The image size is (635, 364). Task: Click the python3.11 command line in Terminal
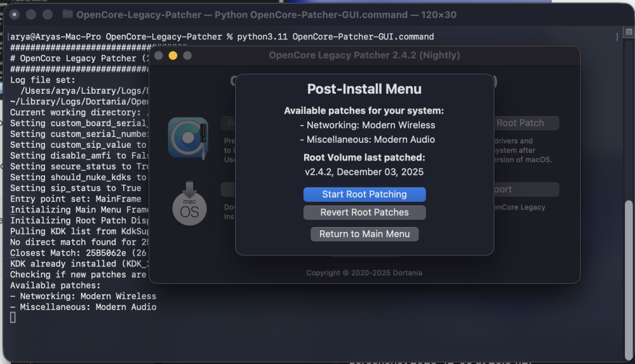tap(222, 37)
